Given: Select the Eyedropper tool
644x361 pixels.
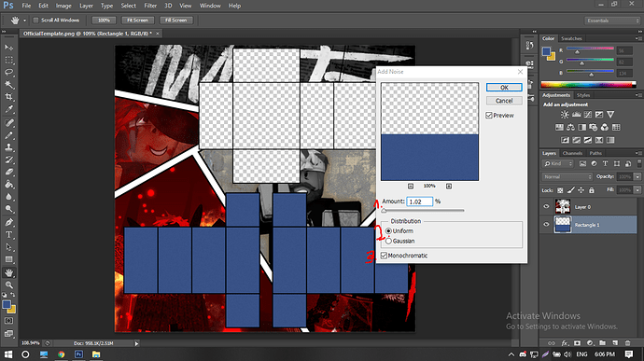Looking at the screenshot, I should (x=8, y=109).
